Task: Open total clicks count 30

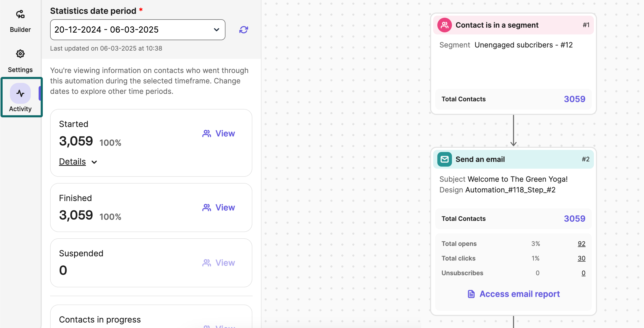Action: 582,258
